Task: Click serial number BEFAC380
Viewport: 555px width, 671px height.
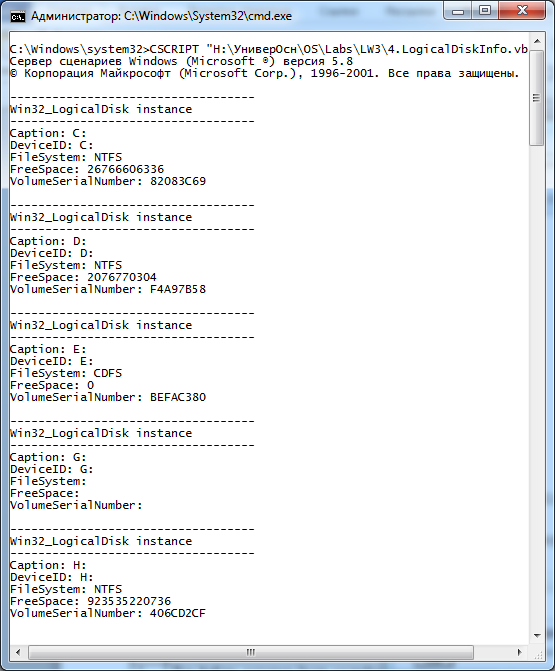Action: [178, 397]
